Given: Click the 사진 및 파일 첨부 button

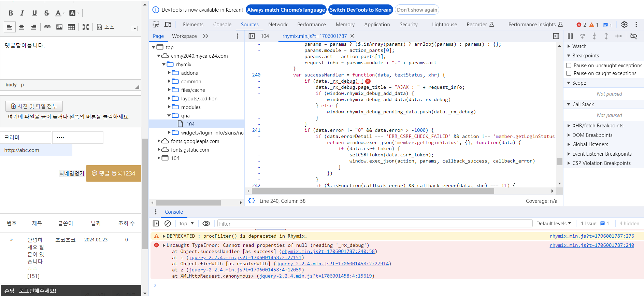Looking at the screenshot, I should point(34,106).
